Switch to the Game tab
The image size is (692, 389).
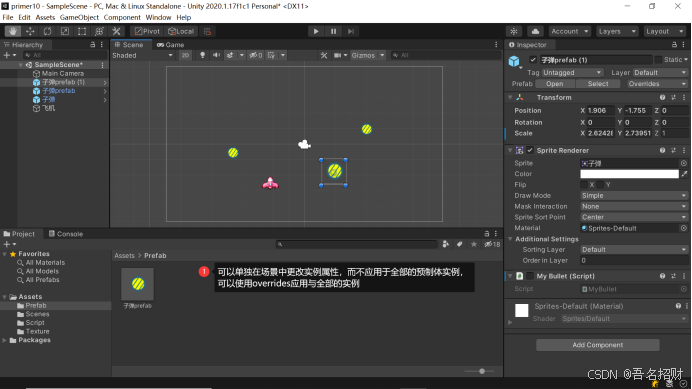click(x=170, y=45)
